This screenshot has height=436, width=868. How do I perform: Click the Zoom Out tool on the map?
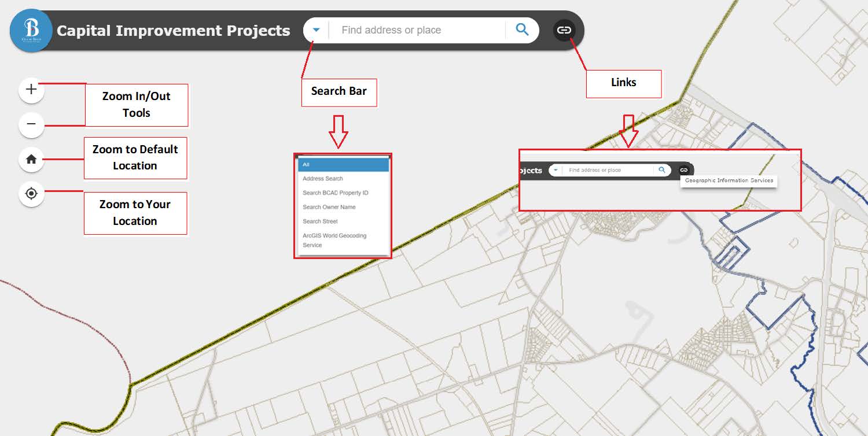click(31, 125)
